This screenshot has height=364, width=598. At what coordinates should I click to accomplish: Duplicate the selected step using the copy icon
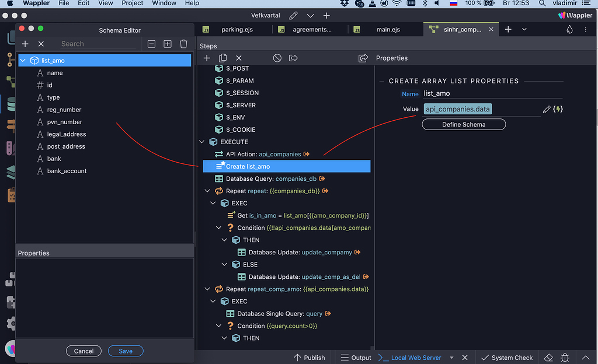(222, 58)
